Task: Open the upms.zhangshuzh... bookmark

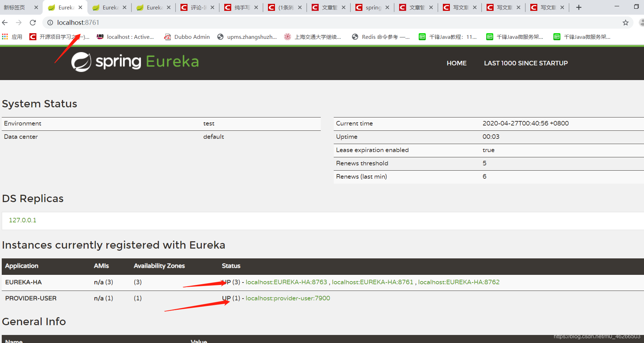Action: 247,37
